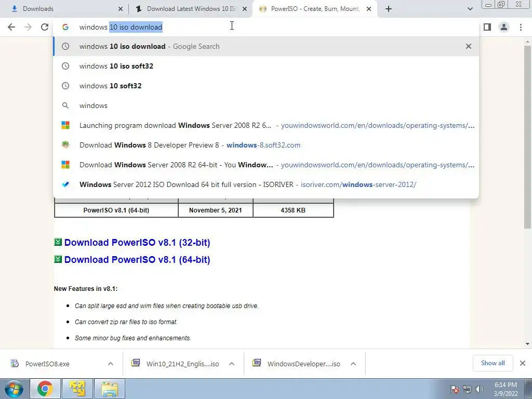The width and height of the screenshot is (532, 399).
Task: Click the taskbar clock showing 6:14 PM
Action: pos(506,389)
